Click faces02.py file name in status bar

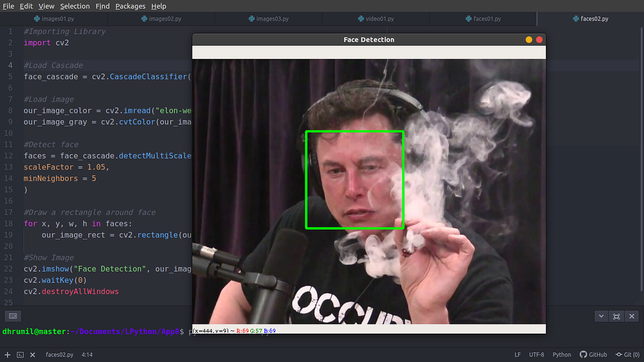point(59,355)
